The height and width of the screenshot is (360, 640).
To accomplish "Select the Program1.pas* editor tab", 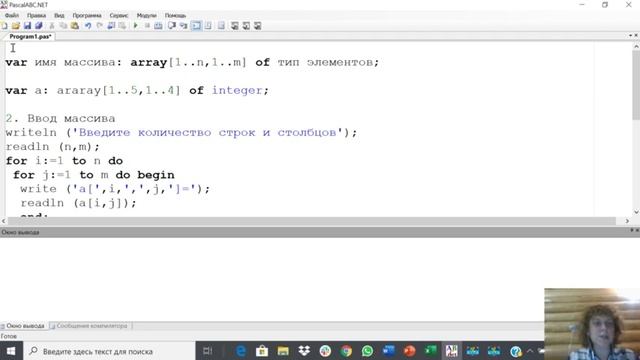I will [30, 36].
